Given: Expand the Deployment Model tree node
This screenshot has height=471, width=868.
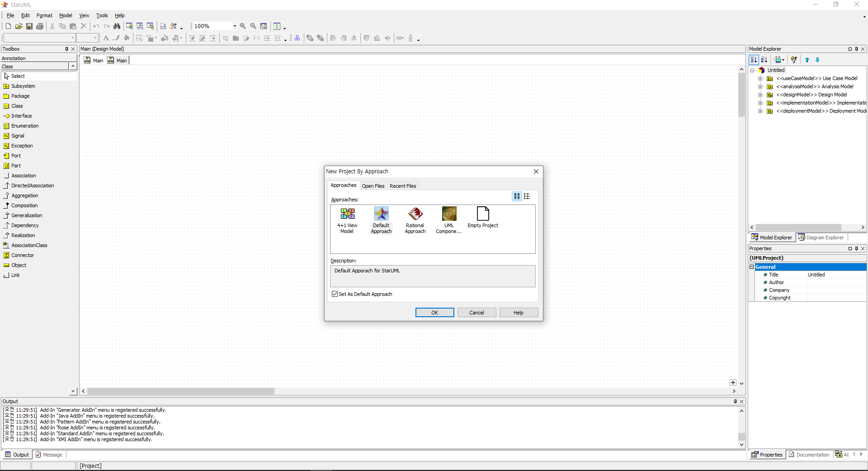Looking at the screenshot, I should point(760,111).
